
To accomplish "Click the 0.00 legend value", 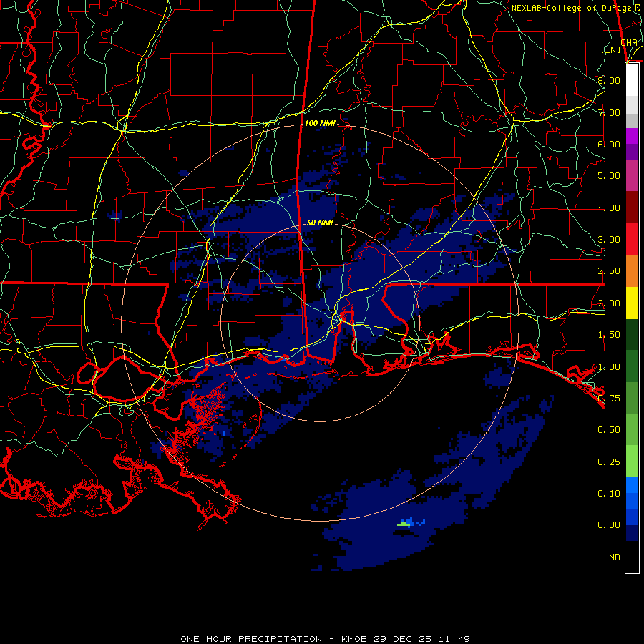I will click(609, 525).
